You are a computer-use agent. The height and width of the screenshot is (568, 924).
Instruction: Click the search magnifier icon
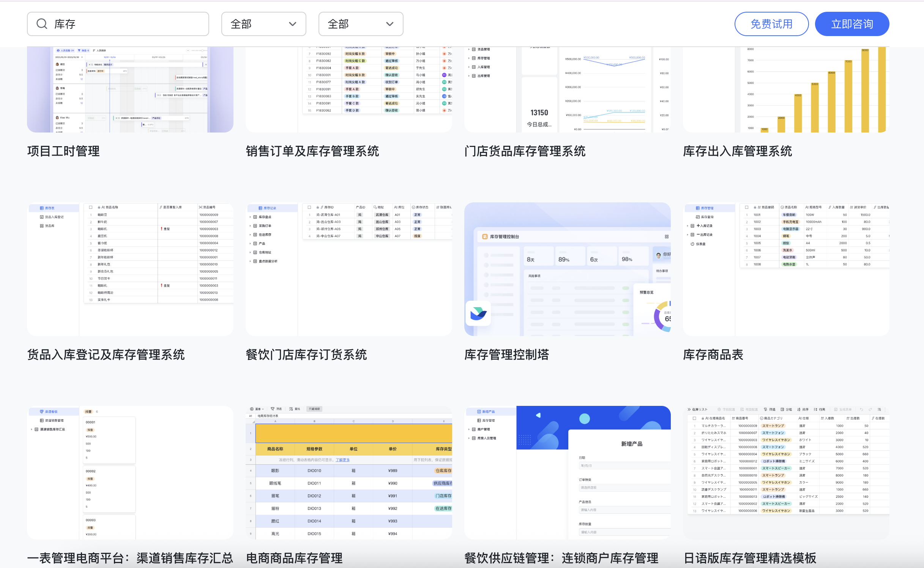[x=42, y=24]
